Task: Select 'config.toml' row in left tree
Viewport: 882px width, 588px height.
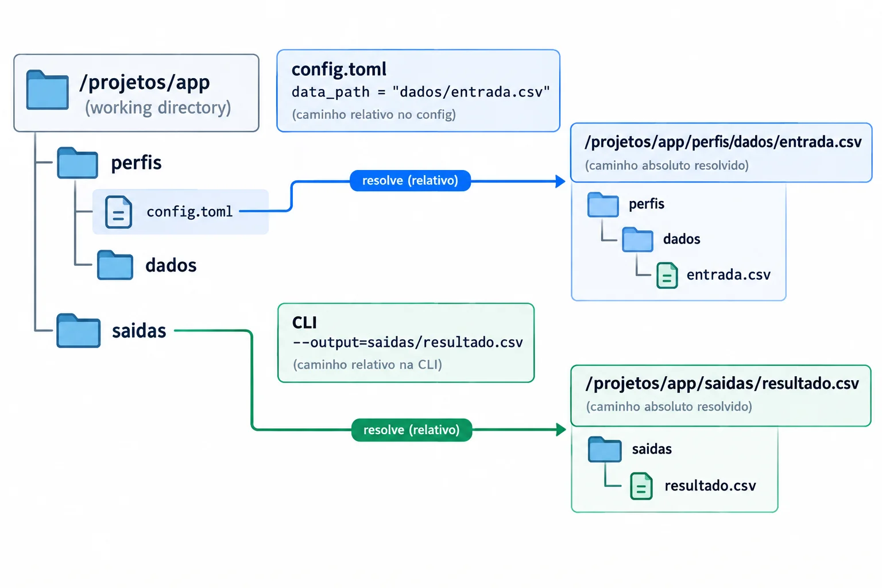Action: [180, 212]
